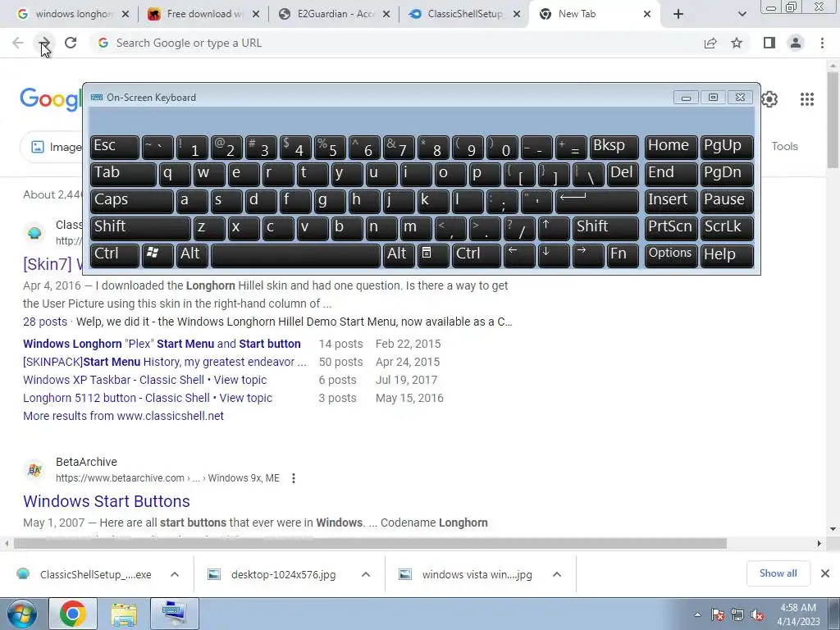Viewport: 840px width, 630px height.
Task: Click the Enter key on the On-Screen Keyboard
Action: point(597,202)
